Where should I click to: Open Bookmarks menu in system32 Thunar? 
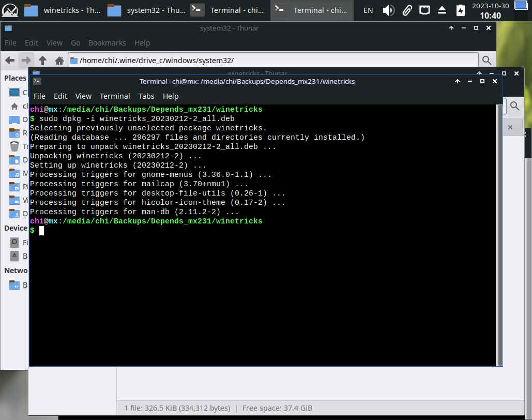[x=107, y=43]
